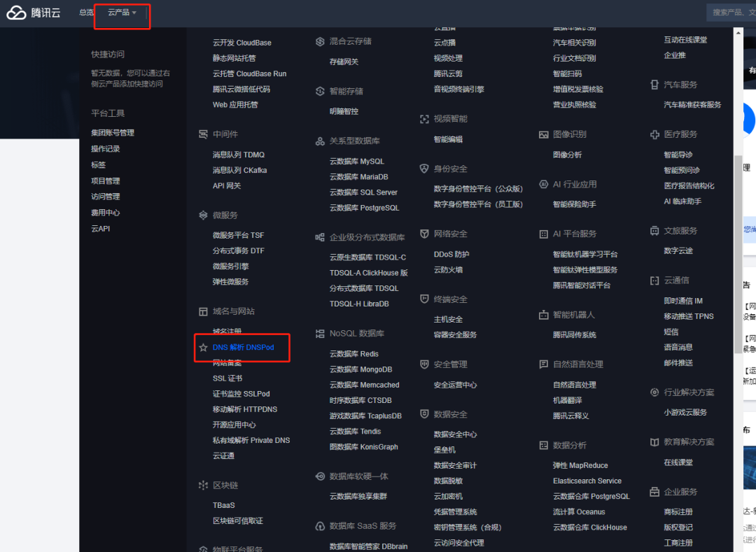Image resolution: width=756 pixels, height=552 pixels.
Task: Click the 微服务 category icon
Action: 203,215
